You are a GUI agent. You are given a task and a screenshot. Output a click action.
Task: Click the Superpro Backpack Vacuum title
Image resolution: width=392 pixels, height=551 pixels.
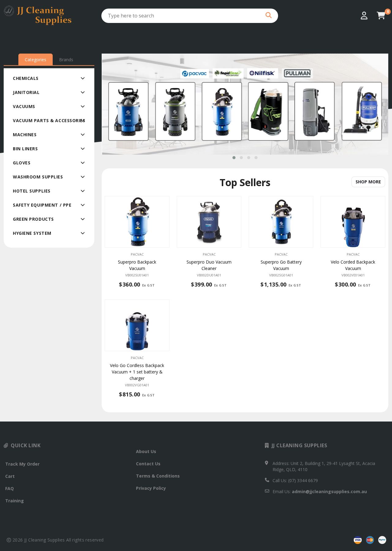click(137, 265)
